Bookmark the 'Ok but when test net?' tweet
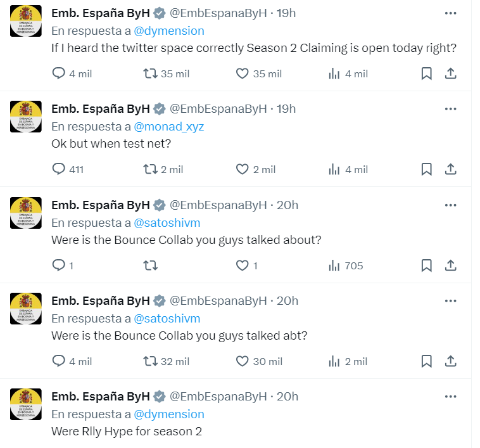This screenshot has width=480, height=448. (426, 169)
